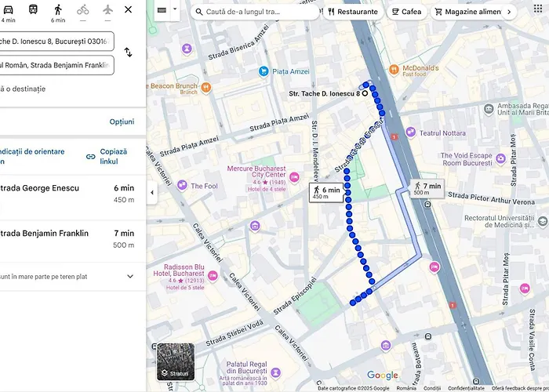Open route Opțiuni

click(122, 122)
